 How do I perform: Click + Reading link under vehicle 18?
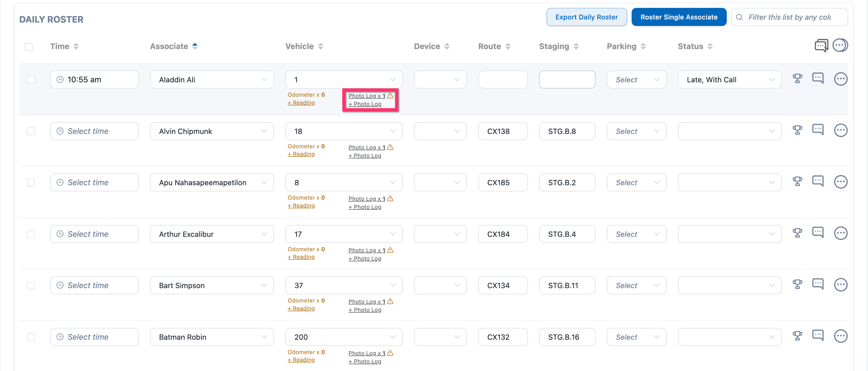click(301, 154)
